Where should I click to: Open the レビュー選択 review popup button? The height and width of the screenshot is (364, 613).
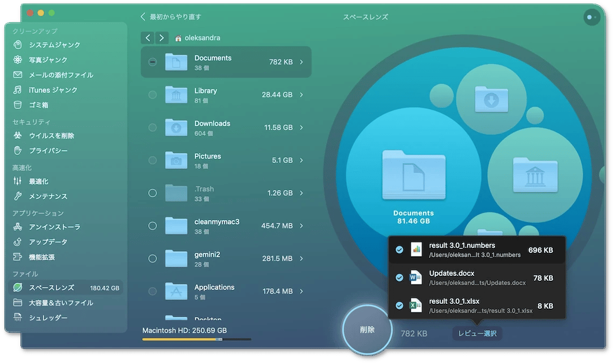pyautogui.click(x=477, y=333)
